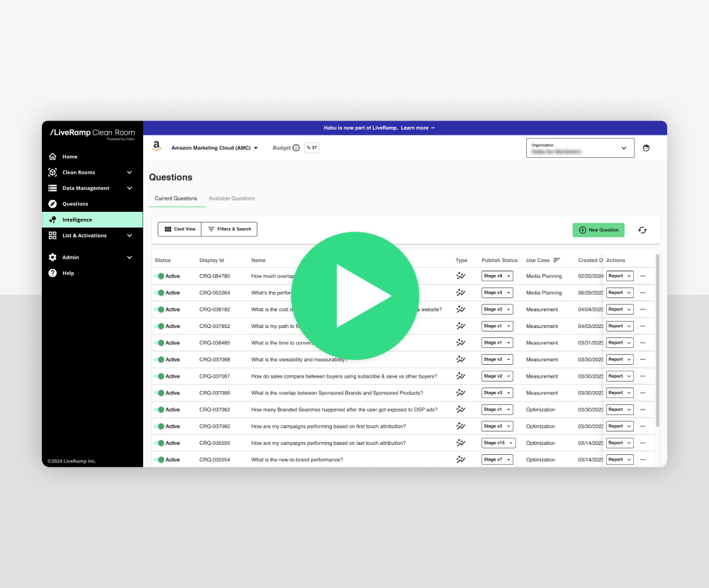Open Stage v7 publish status dropdown
This screenshot has height=588, width=709.
pos(497,460)
